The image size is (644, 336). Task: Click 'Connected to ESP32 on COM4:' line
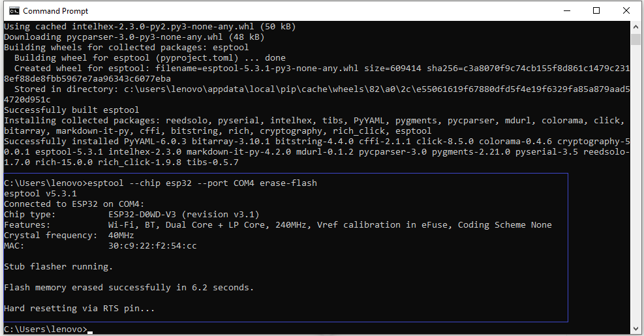tap(74, 204)
